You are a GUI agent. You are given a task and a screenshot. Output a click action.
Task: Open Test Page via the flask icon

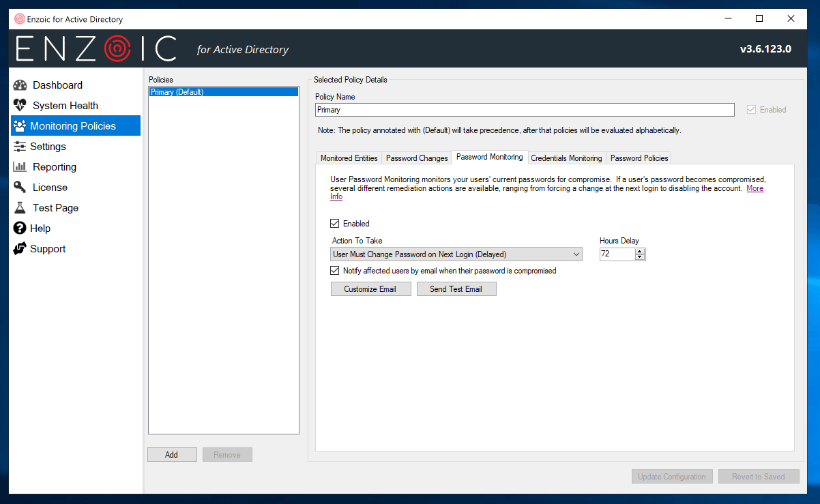[20, 208]
